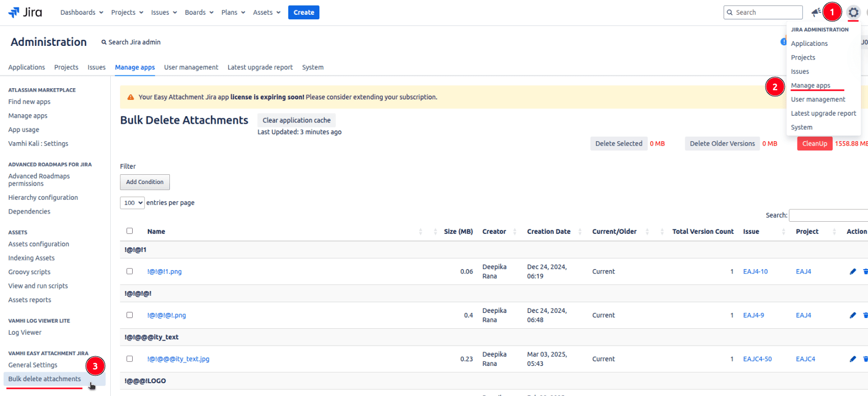Switch to the User management tab
Screen dimensions: 868x396
pyautogui.click(x=191, y=67)
